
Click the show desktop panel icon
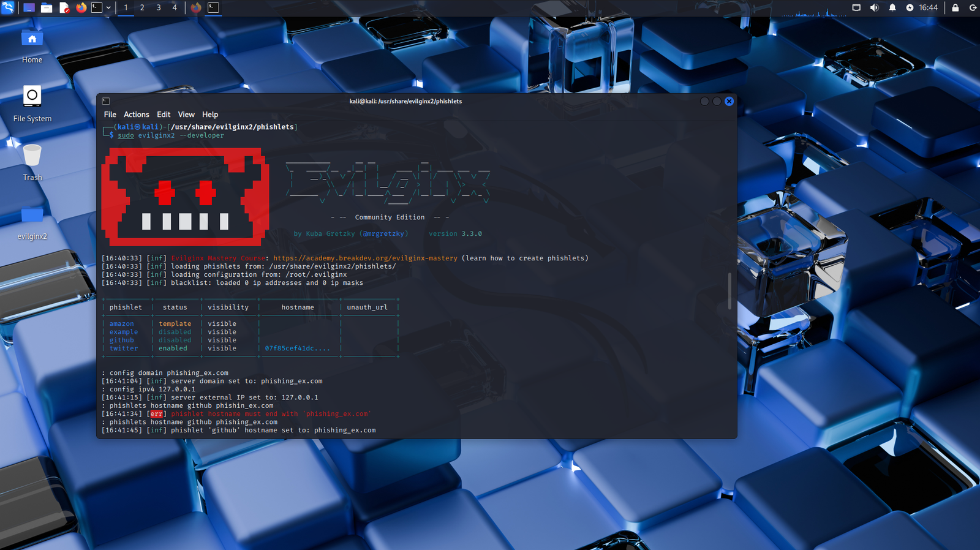click(x=29, y=7)
